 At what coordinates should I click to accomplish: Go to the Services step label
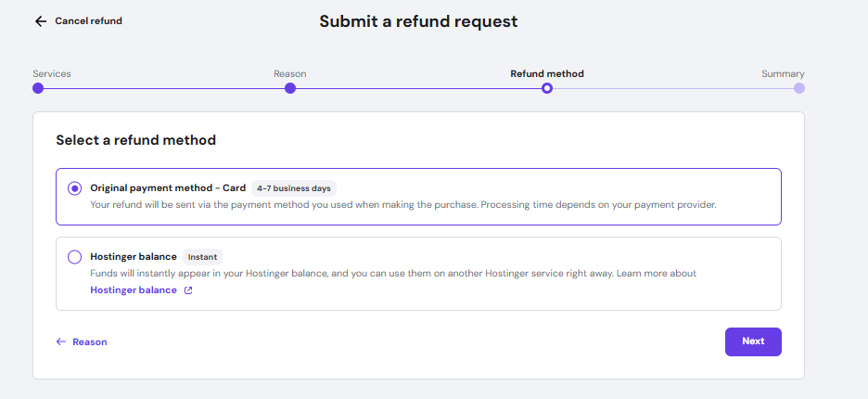[52, 73]
